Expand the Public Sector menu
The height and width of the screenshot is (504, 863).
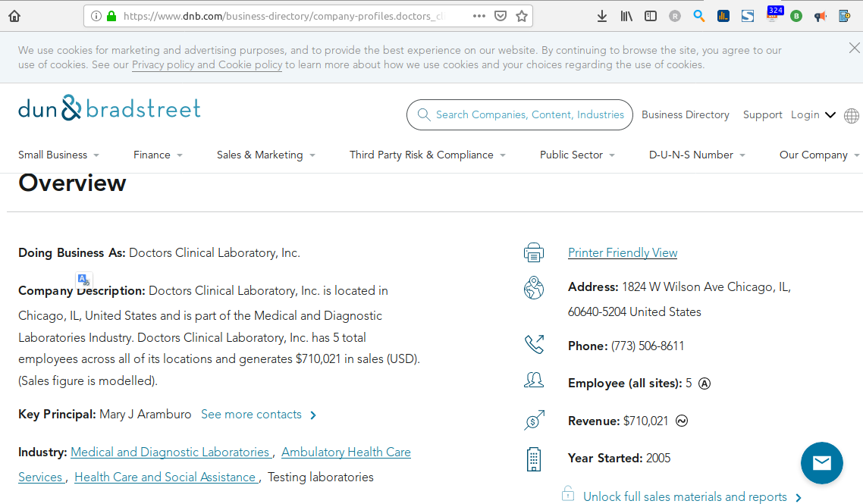tap(577, 155)
